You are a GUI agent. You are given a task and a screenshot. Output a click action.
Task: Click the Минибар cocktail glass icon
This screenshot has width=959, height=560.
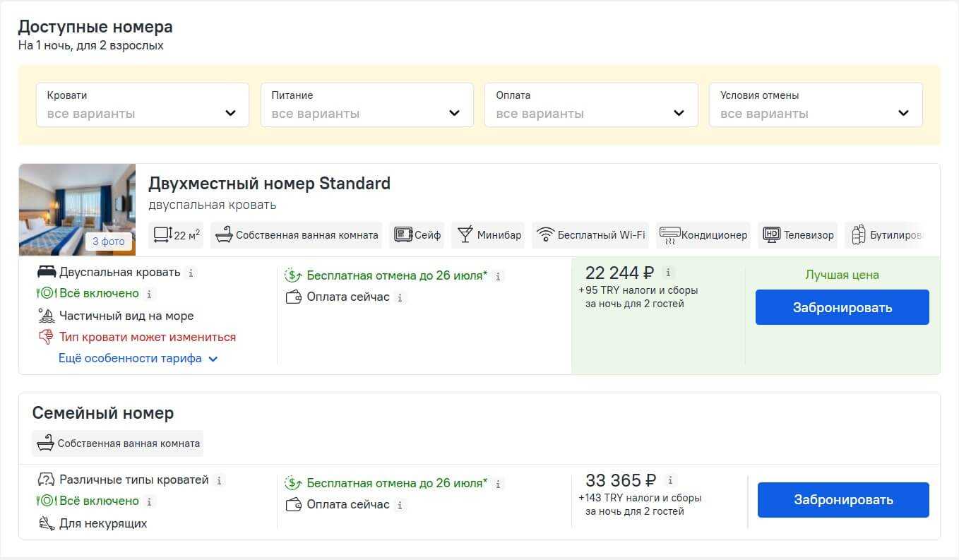pyautogui.click(x=465, y=235)
